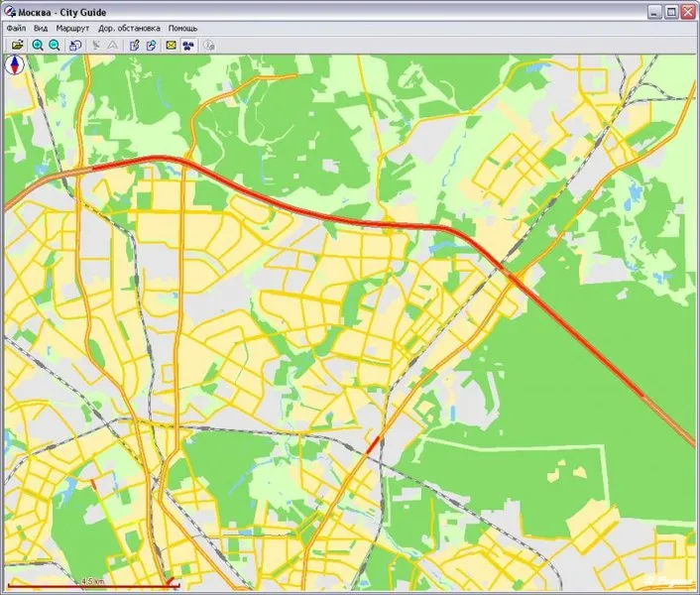This screenshot has width=700, height=595.
Task: Click the grayed info icon
Action: [x=209, y=45]
